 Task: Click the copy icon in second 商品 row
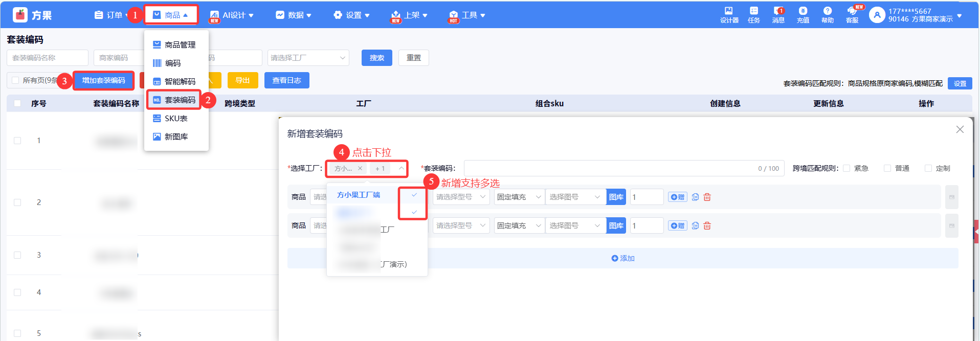coord(695,225)
